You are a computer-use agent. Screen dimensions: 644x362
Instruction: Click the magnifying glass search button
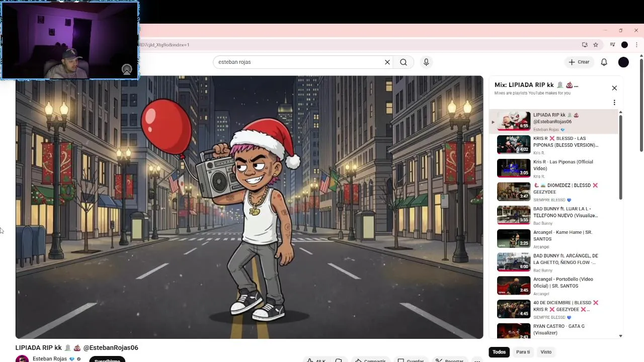(x=404, y=62)
